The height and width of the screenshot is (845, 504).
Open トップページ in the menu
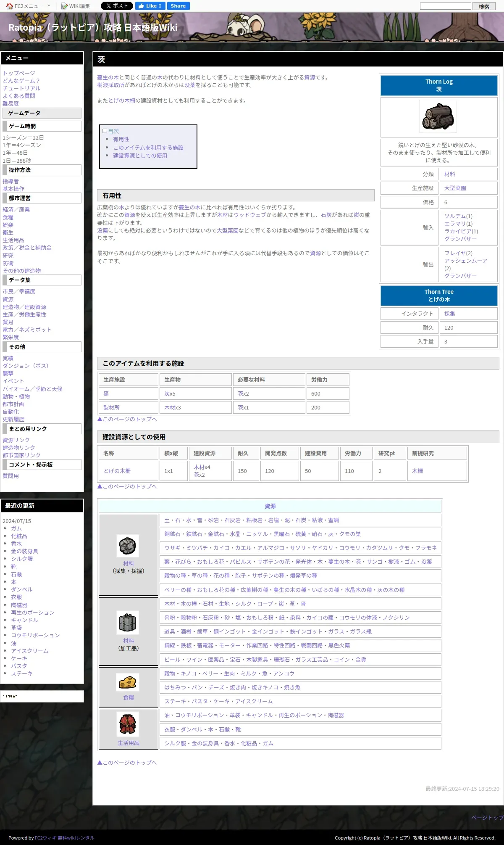pos(19,73)
